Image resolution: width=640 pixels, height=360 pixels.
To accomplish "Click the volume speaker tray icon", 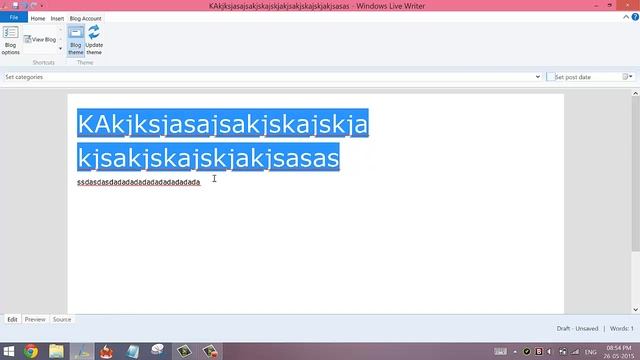I will pos(549,351).
